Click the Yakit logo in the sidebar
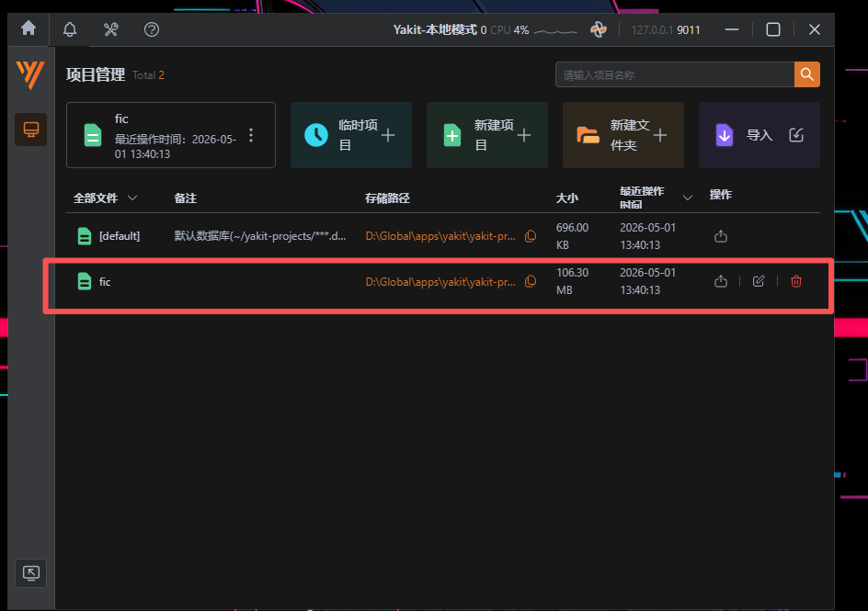 coord(30,74)
